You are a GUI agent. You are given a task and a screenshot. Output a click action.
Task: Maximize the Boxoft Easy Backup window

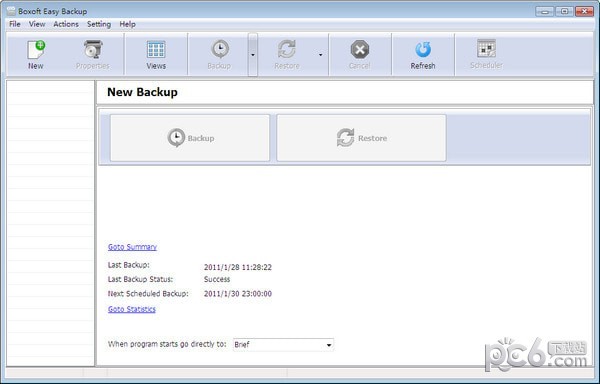tap(565, 11)
